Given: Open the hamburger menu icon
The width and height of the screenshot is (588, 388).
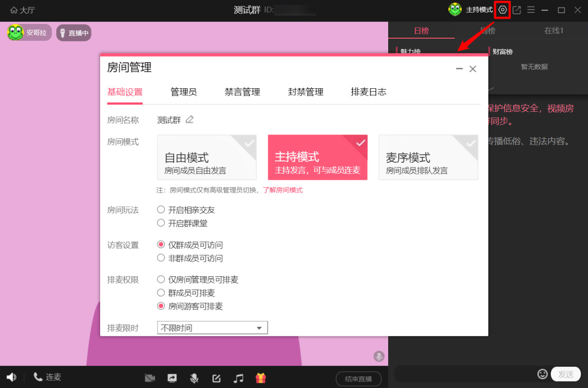Looking at the screenshot, I should [531, 10].
